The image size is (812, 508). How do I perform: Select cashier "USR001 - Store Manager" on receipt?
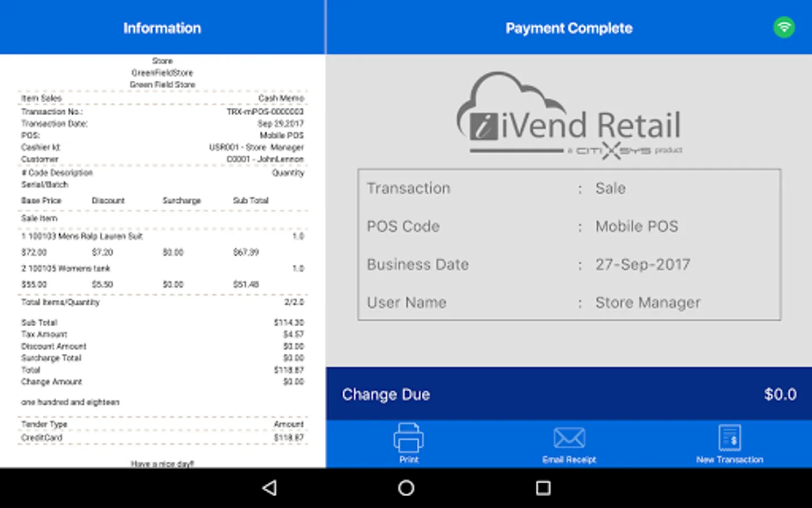257,147
